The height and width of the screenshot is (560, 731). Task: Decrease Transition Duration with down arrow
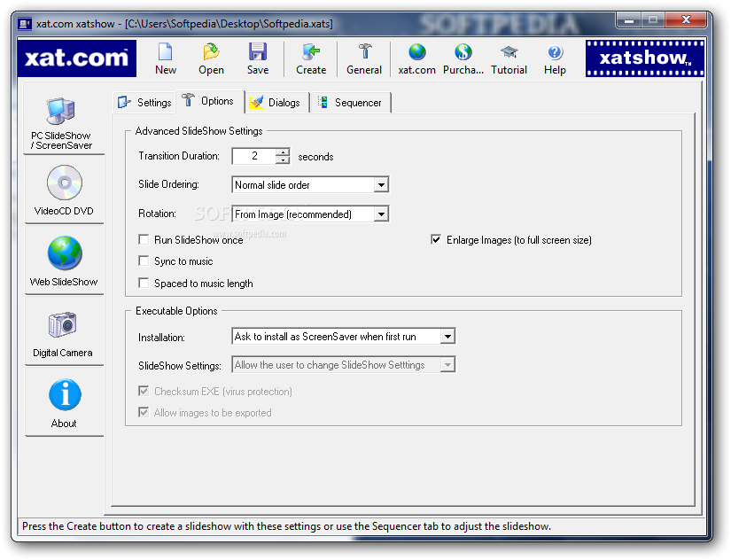click(x=283, y=159)
